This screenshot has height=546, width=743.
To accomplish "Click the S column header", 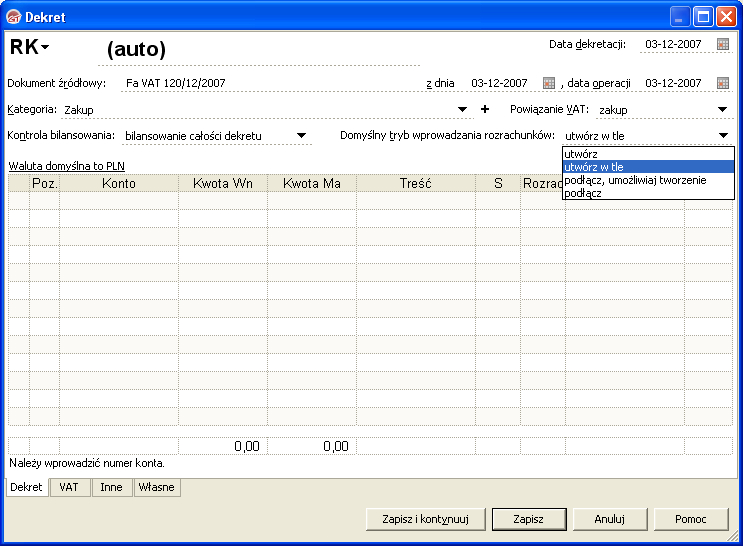I will coord(498,183).
